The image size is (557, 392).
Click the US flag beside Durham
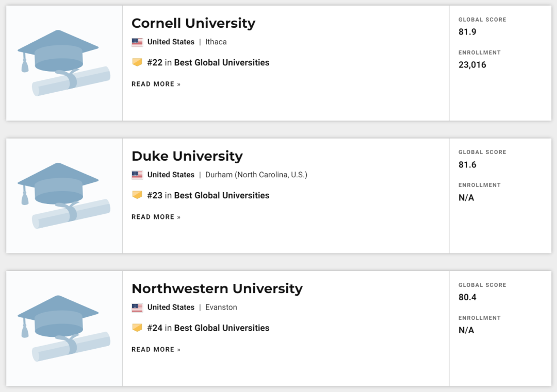click(x=137, y=175)
